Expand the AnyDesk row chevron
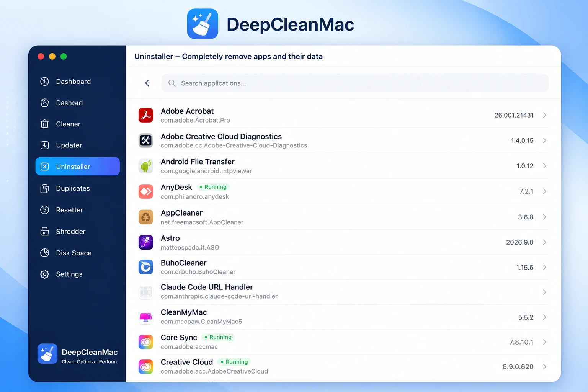588x392 pixels. tap(544, 191)
